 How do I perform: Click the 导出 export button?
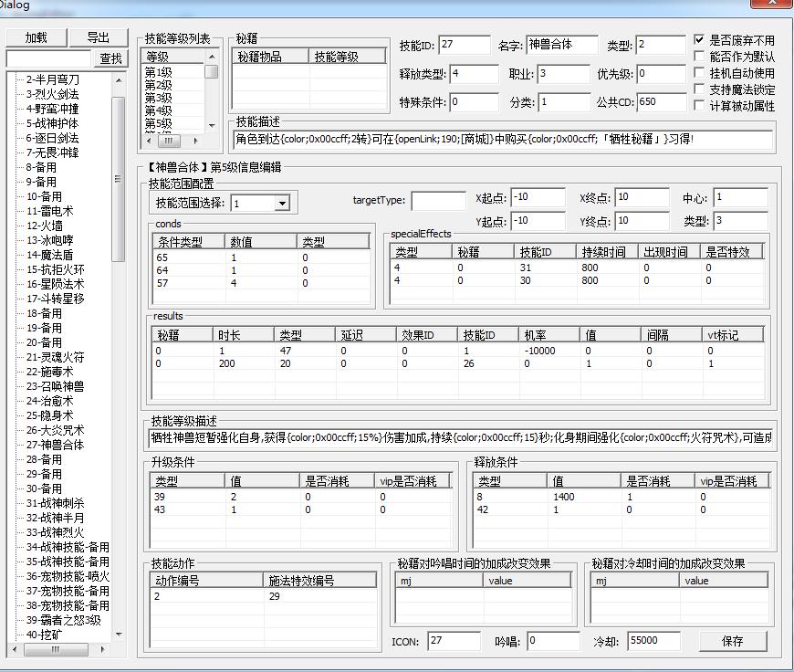click(97, 37)
